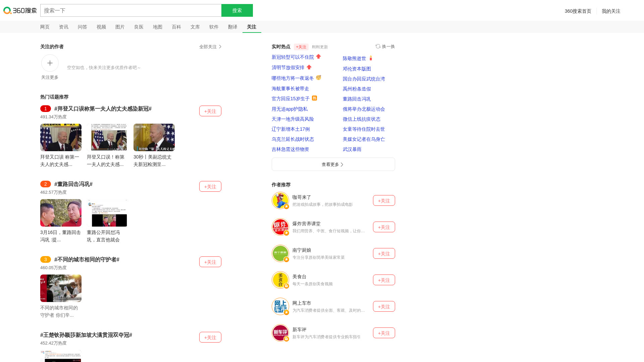
Task: Open 美食台 author avatar
Action: (x=280, y=280)
